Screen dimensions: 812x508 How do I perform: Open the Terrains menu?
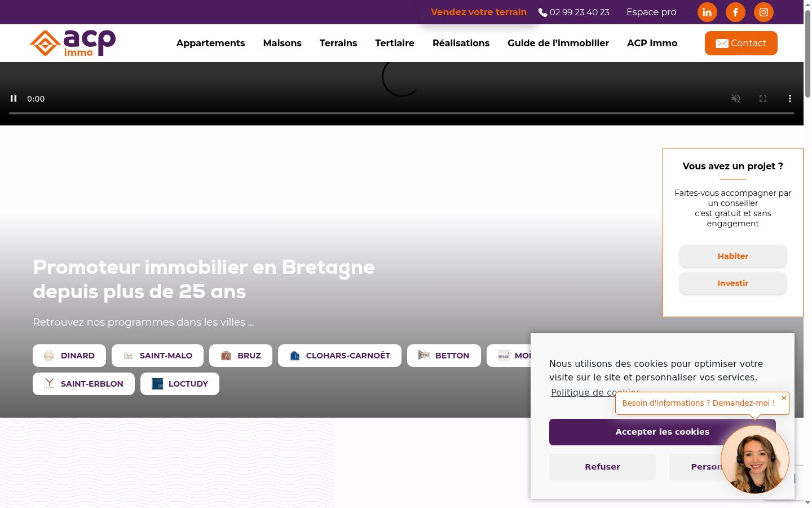click(x=338, y=43)
